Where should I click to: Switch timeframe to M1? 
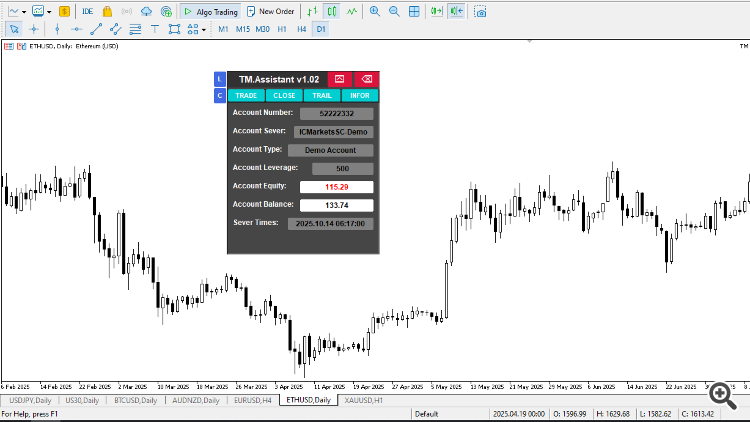(223, 29)
